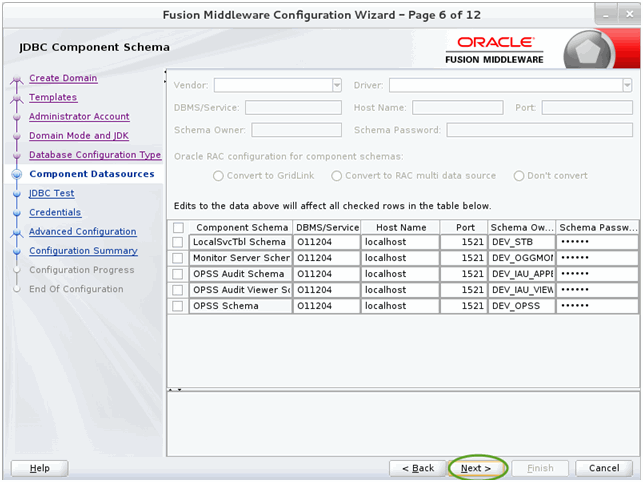Click the Oracle Fusion Middleware pentagon logo
This screenshot has width=643, height=482.
click(588, 51)
